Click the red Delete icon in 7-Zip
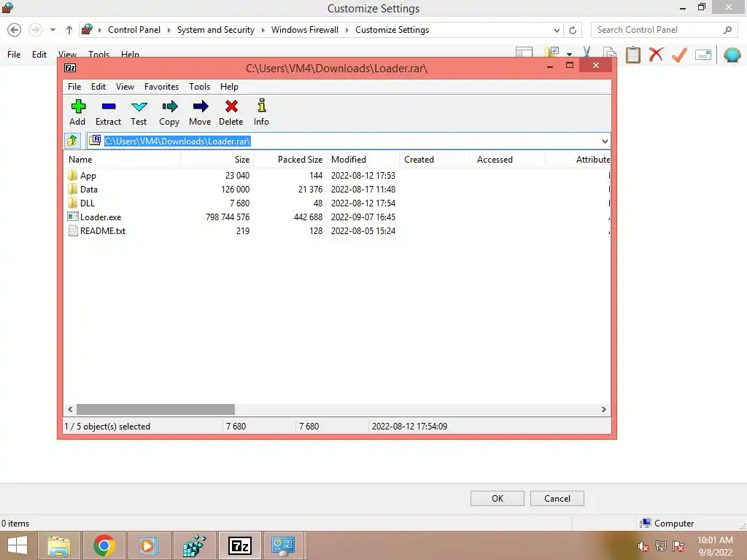747x560 pixels. 231,106
